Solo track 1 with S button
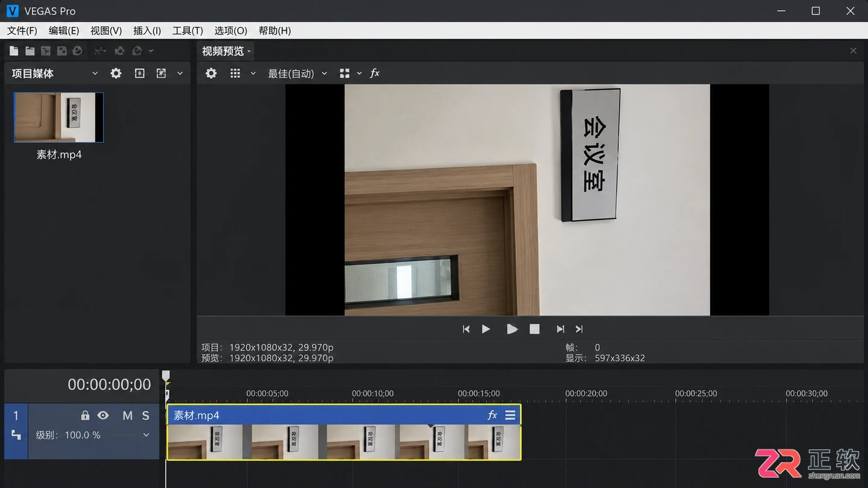The width and height of the screenshot is (868, 488). pos(145,416)
